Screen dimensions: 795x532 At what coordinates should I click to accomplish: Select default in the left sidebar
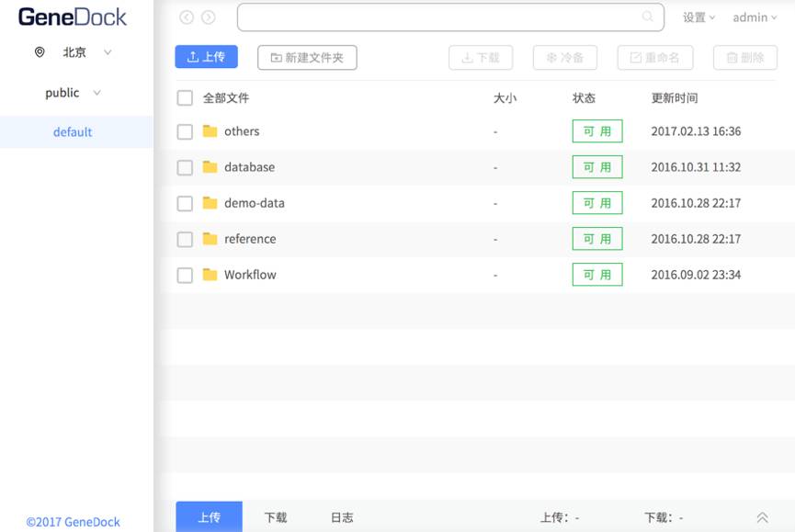tap(73, 132)
